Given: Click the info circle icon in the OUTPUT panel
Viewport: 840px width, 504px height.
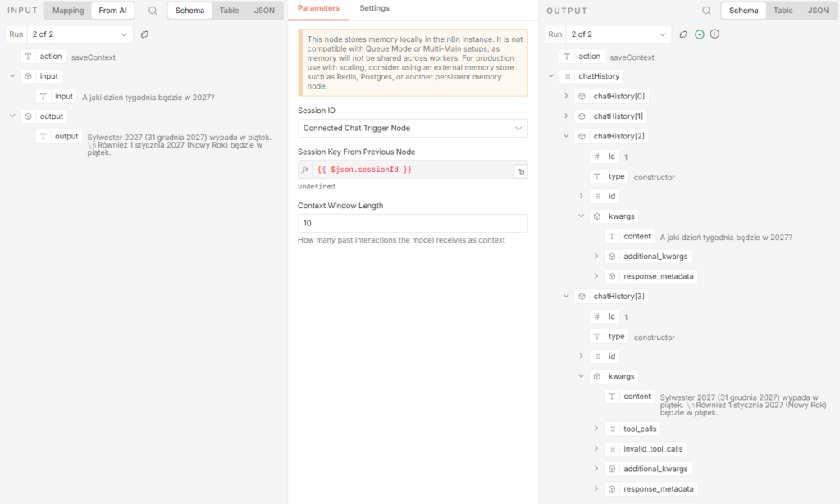Looking at the screenshot, I should pos(714,34).
